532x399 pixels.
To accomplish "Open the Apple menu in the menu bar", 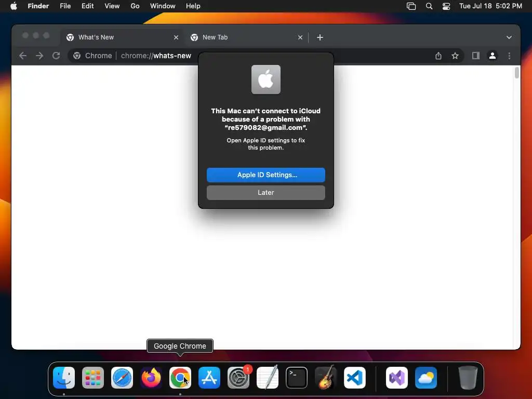I will point(14,6).
